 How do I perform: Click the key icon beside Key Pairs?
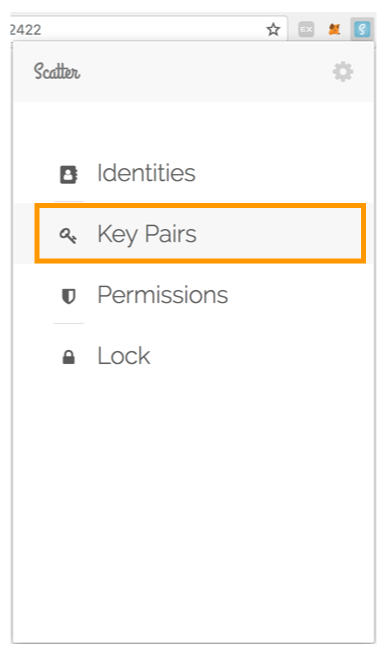click(x=68, y=235)
